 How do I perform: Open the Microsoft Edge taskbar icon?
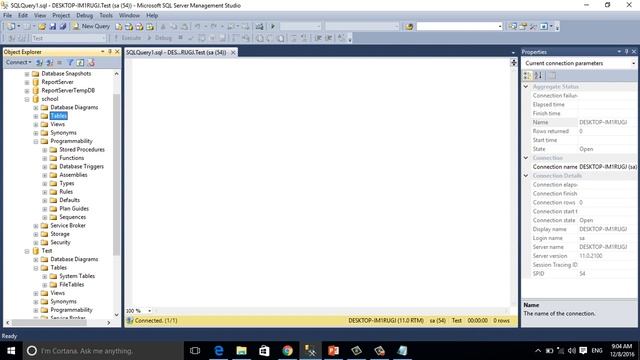pos(219,350)
